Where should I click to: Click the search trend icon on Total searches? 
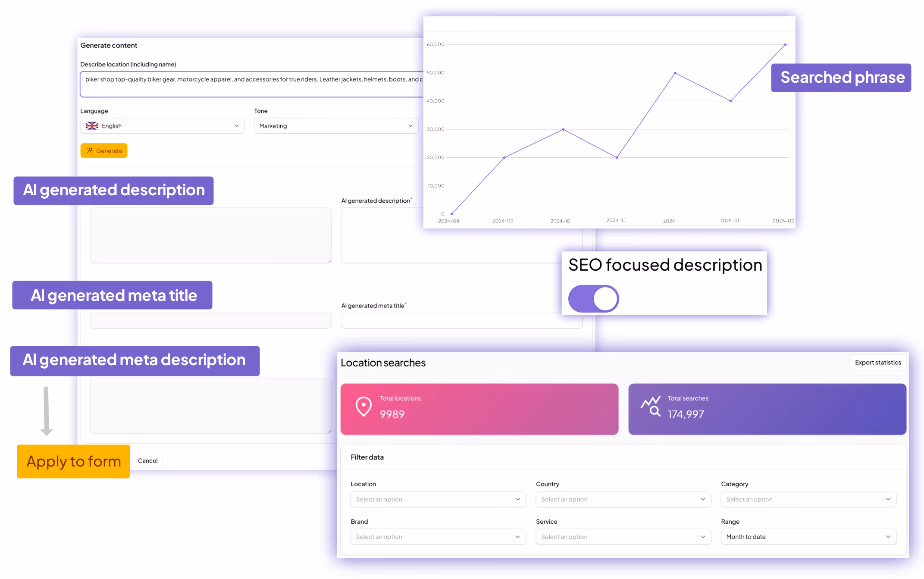651,406
